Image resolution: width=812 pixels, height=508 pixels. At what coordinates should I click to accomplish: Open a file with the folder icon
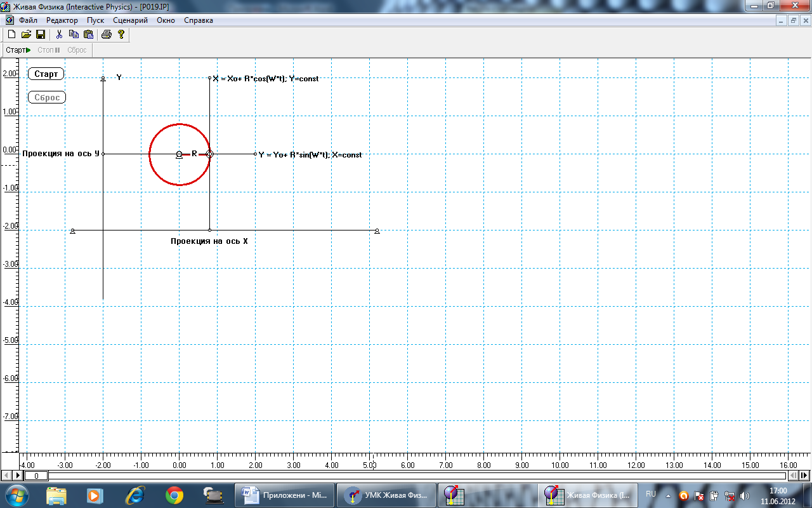click(x=26, y=34)
